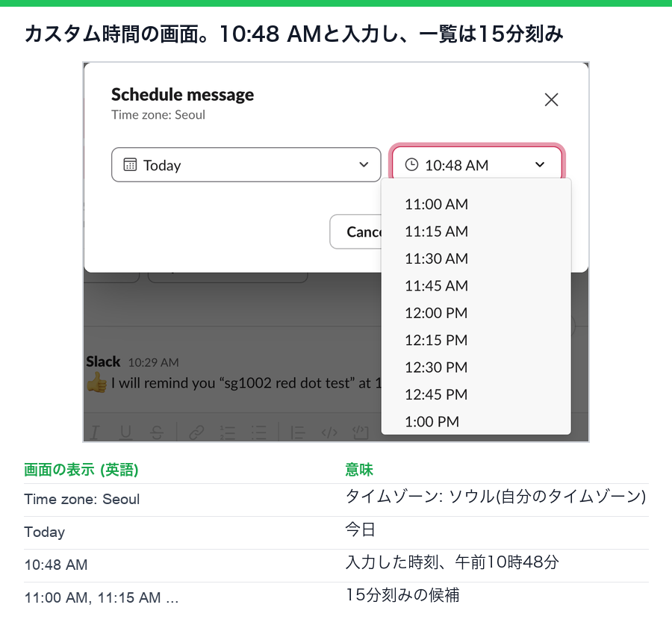
Task: Click the 'I will remind you' message text
Action: (x=246, y=383)
